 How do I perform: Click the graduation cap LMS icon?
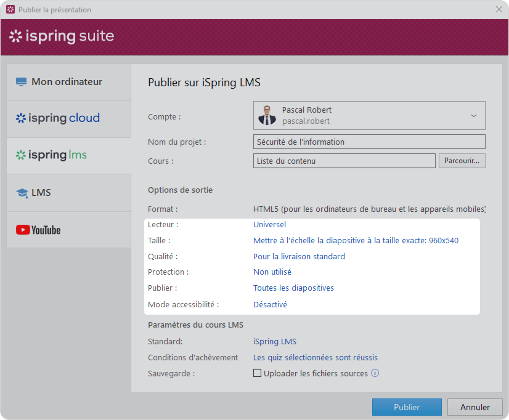pyautogui.click(x=22, y=193)
